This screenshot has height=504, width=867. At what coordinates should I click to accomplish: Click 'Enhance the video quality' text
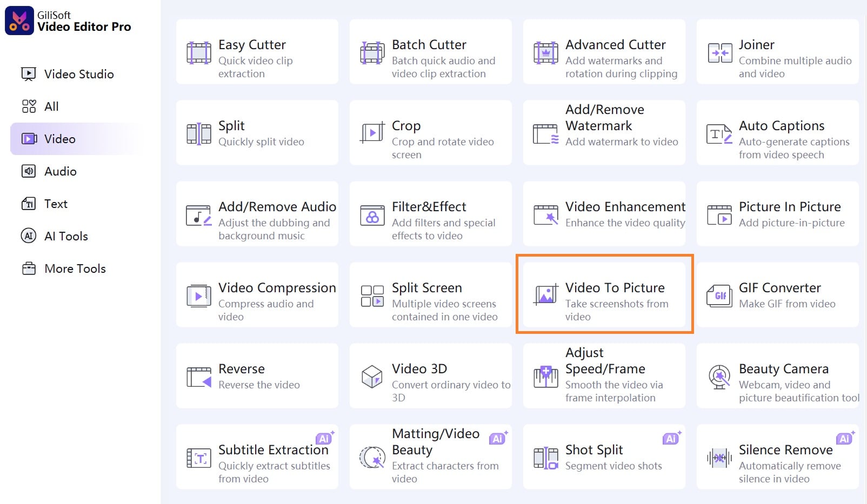(625, 223)
